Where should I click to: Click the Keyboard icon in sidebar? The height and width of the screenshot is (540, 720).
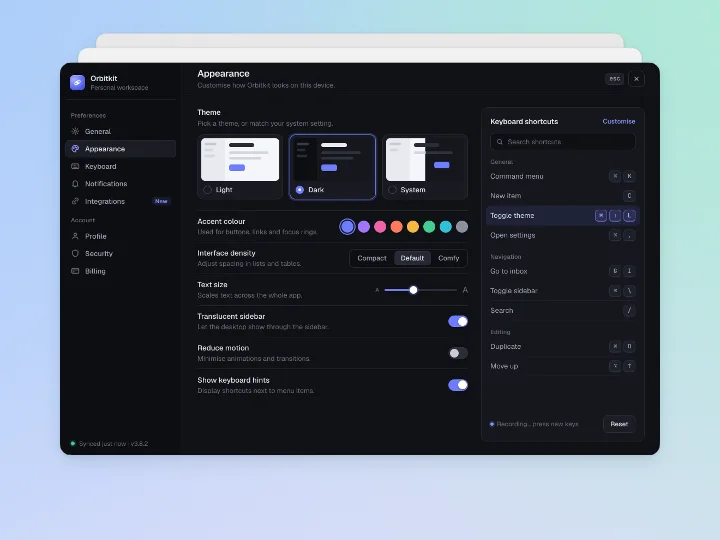pyautogui.click(x=75, y=166)
